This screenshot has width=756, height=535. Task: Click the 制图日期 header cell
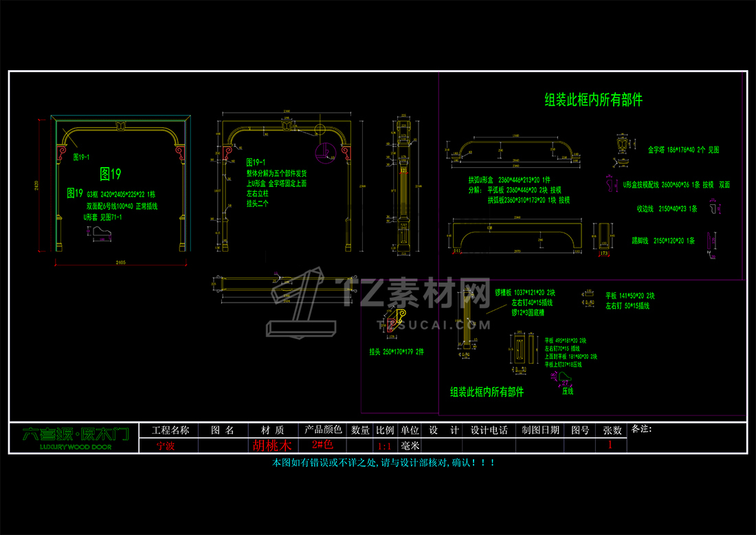click(x=540, y=430)
